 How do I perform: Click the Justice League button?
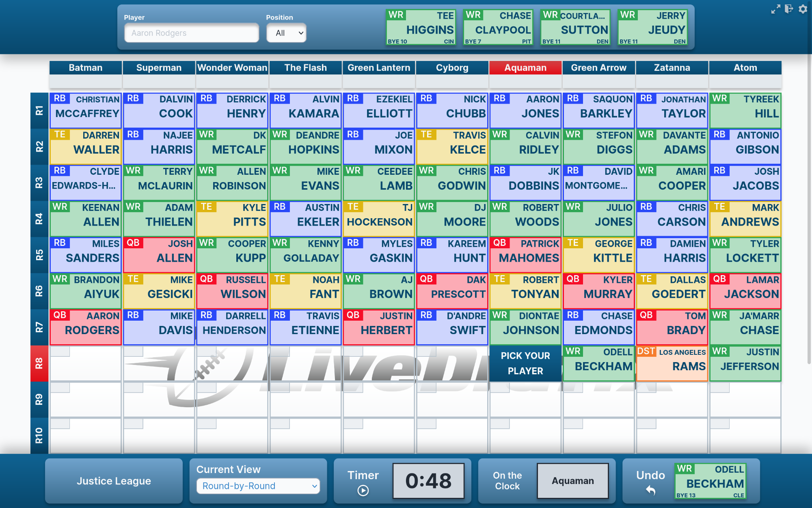point(114,481)
